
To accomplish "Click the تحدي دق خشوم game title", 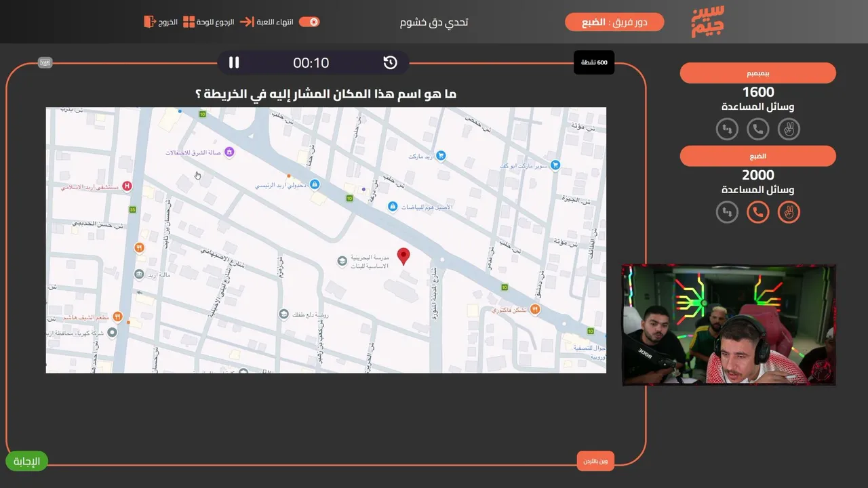I will coord(434,22).
